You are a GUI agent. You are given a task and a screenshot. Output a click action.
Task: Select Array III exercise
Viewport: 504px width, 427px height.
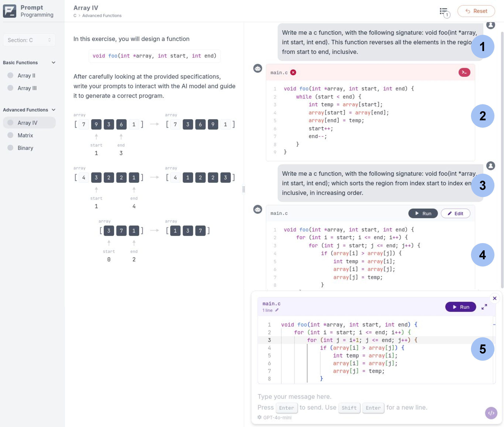click(x=29, y=88)
